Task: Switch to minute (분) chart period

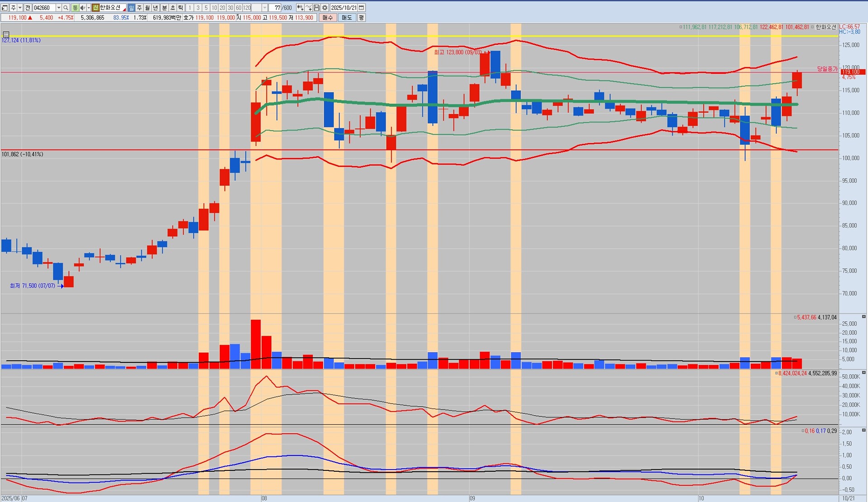Action: click(x=164, y=8)
